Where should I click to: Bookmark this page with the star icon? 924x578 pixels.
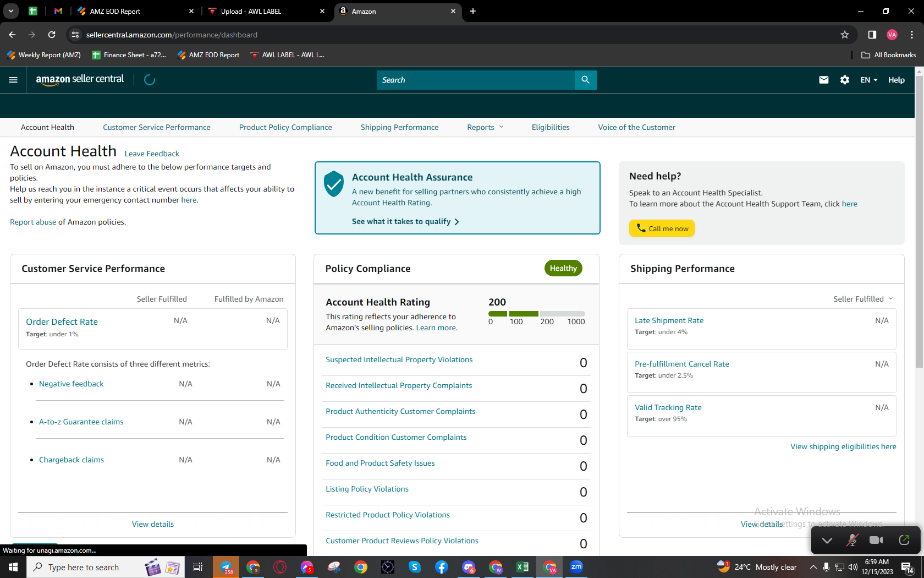coord(845,35)
